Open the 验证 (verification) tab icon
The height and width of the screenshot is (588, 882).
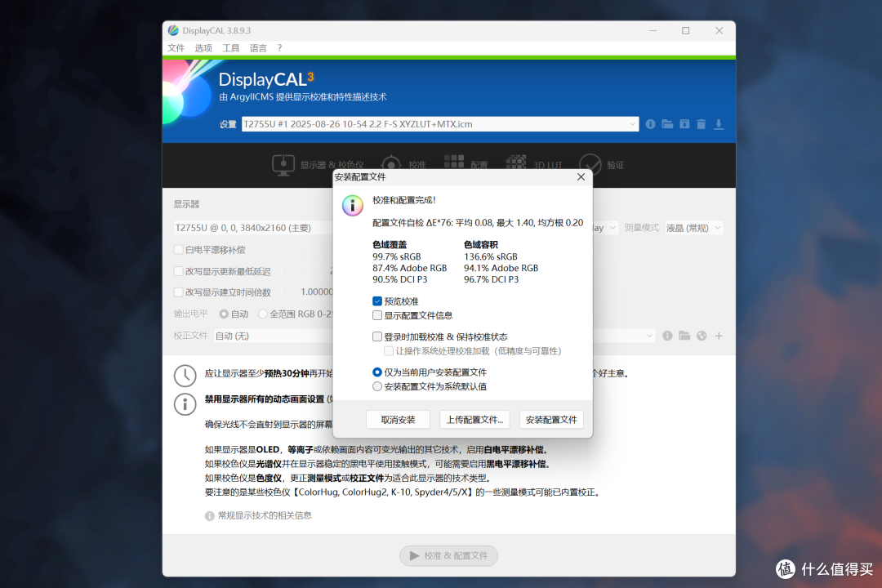590,164
